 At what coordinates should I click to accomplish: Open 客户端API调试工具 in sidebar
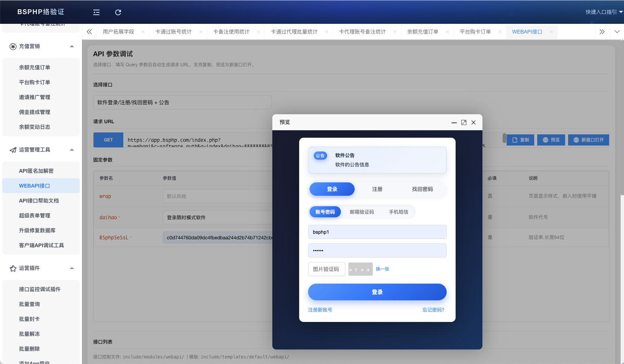coord(41,245)
